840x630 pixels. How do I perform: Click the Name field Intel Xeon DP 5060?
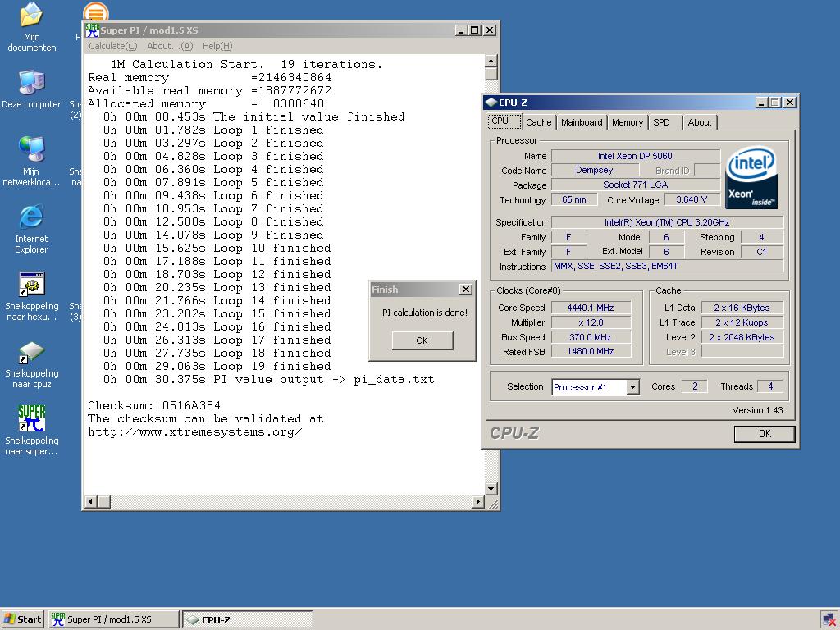click(x=636, y=156)
